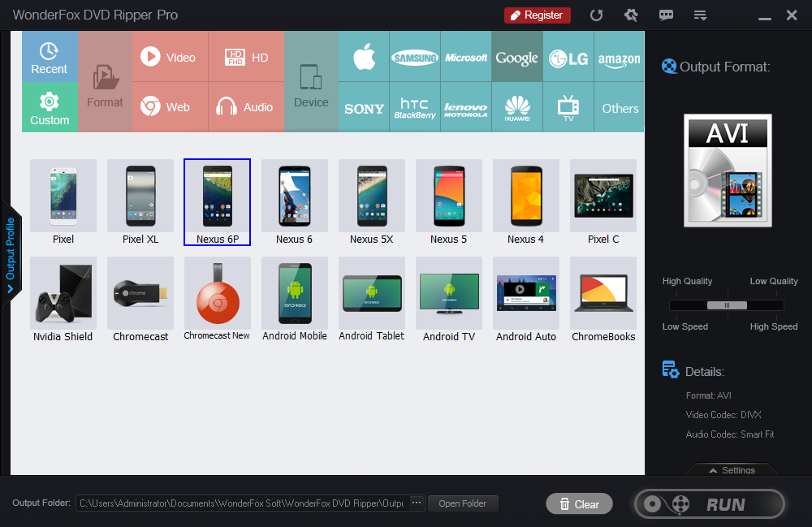Select the Format category tile

click(x=105, y=82)
